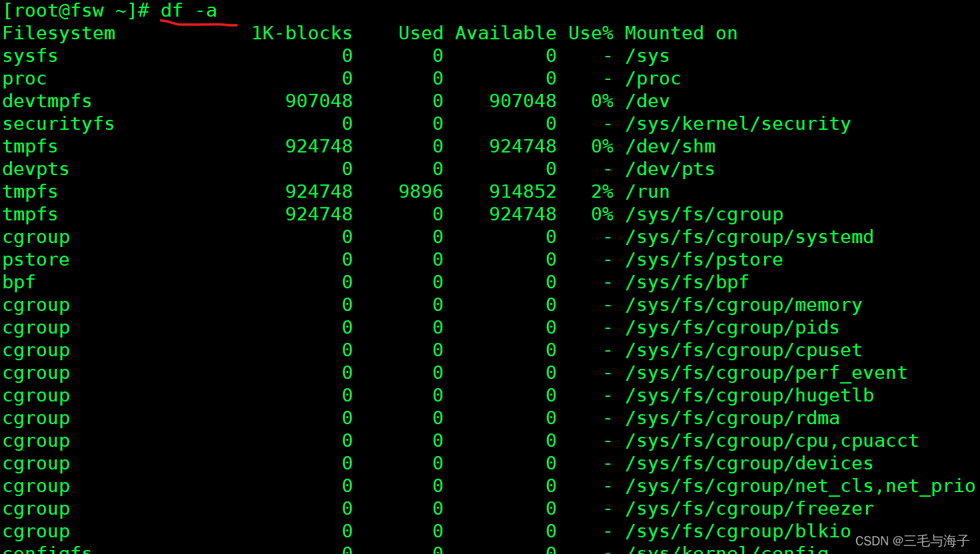Click the '/proc' mount point
Screen dimensions: 980x554
653,79
